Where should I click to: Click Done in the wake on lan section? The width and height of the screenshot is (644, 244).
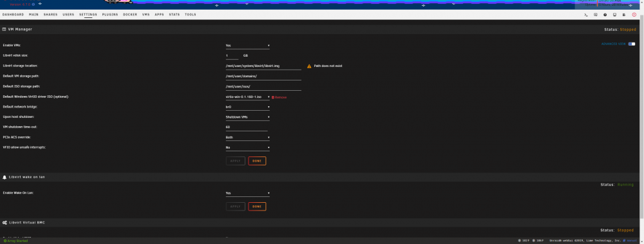257,207
